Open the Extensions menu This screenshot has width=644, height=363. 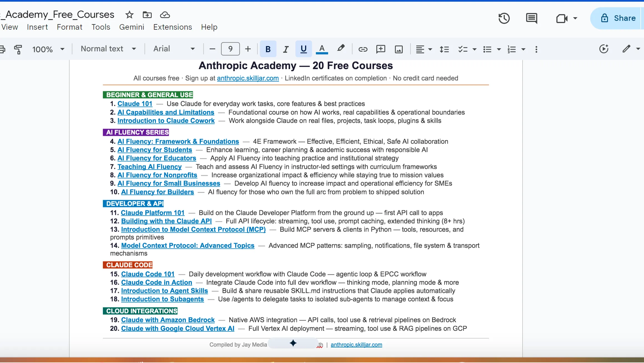(x=173, y=27)
